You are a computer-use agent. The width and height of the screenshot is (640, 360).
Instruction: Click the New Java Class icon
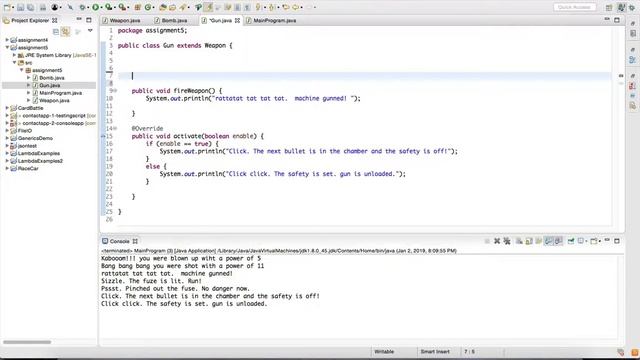[148, 7]
